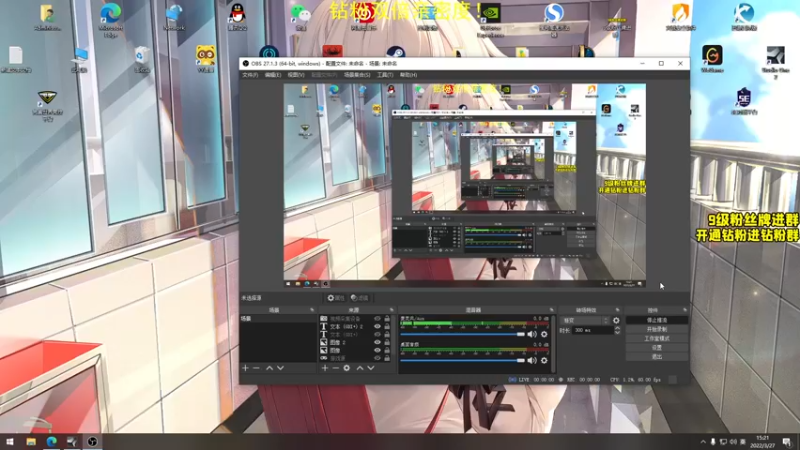
Task: Open source properties gear in Sources toolbar
Action: coord(346,368)
